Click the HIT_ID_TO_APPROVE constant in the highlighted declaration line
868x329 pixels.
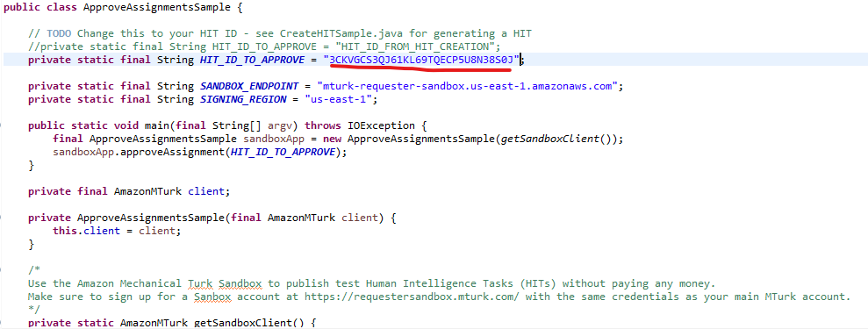(251, 59)
